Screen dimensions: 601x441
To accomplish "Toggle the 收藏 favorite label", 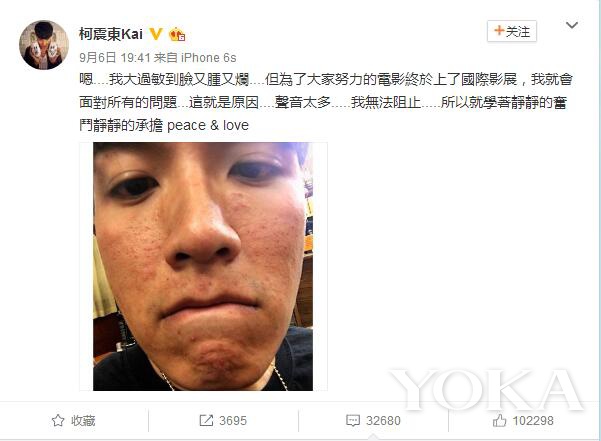I will (83, 421).
